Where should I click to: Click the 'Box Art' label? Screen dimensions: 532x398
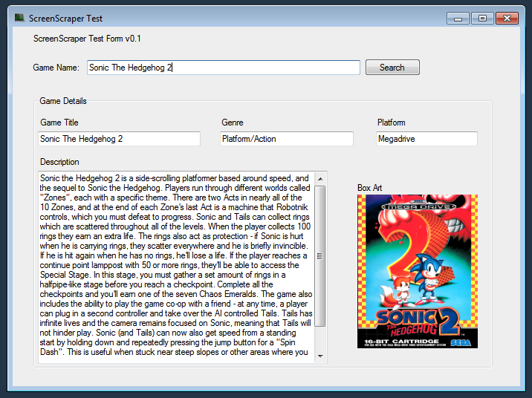click(369, 188)
